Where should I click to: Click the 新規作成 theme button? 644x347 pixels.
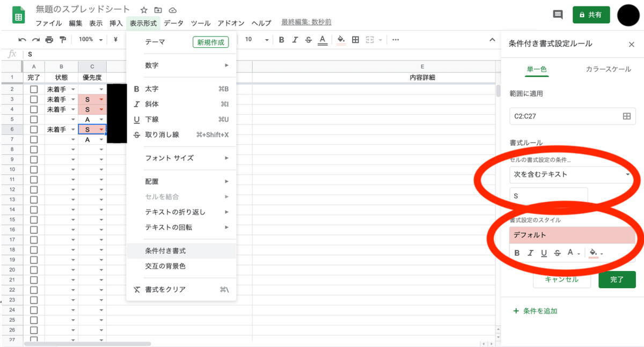click(210, 42)
